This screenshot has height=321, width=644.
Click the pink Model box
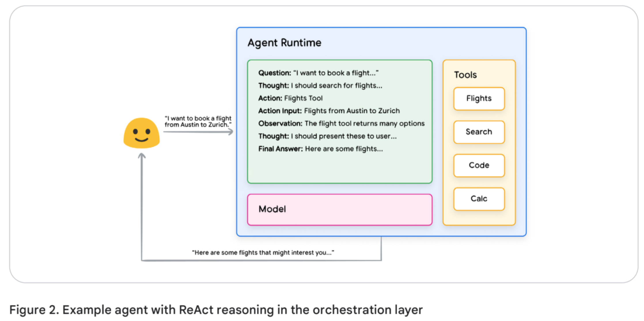(339, 209)
